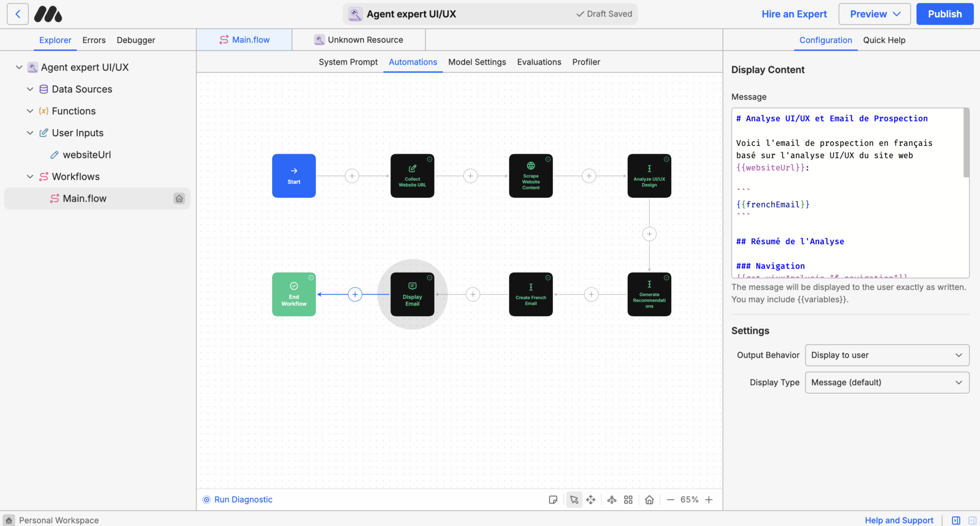Select the canvas pointer tool
This screenshot has width=980, height=526.
574,499
